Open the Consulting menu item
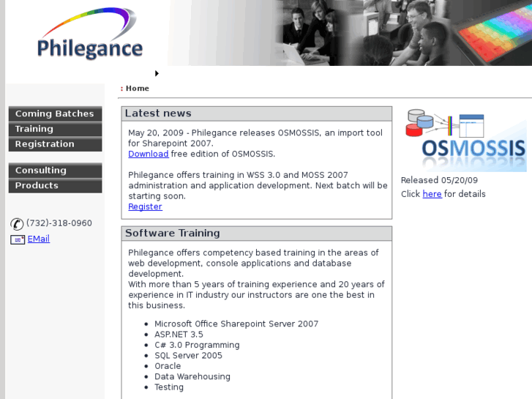Screen dimensions: 532x399 [x=56, y=170]
